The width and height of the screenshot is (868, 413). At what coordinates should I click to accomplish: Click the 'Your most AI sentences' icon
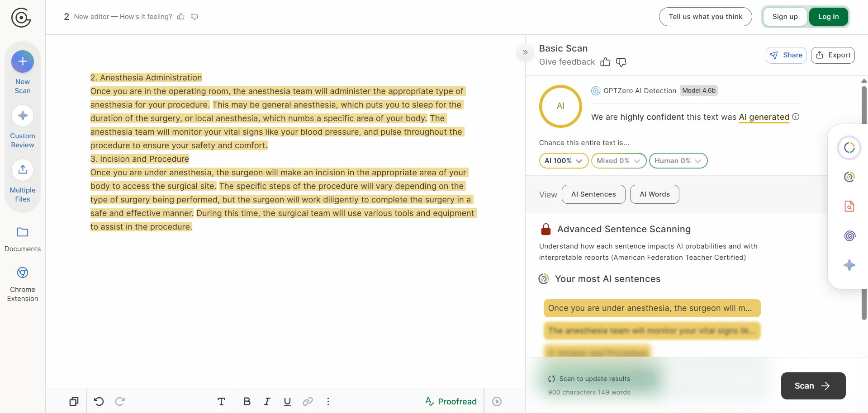click(544, 279)
